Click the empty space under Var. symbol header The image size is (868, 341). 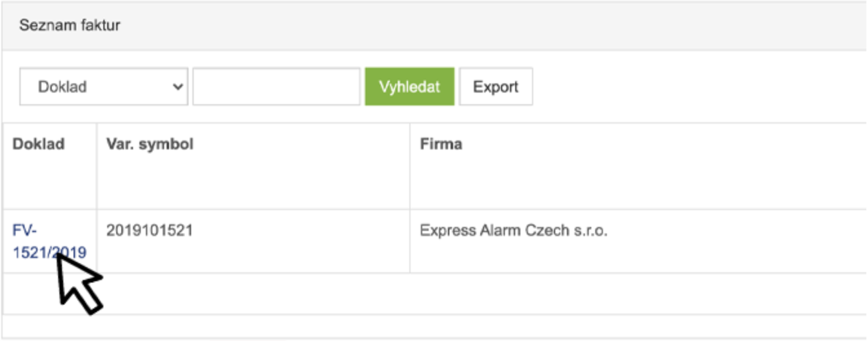(x=253, y=182)
